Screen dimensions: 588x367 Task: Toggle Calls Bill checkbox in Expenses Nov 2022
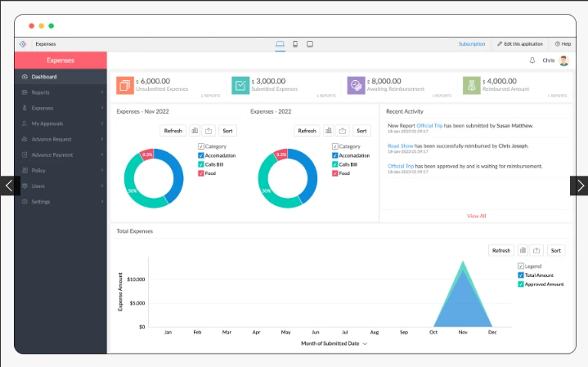201,164
